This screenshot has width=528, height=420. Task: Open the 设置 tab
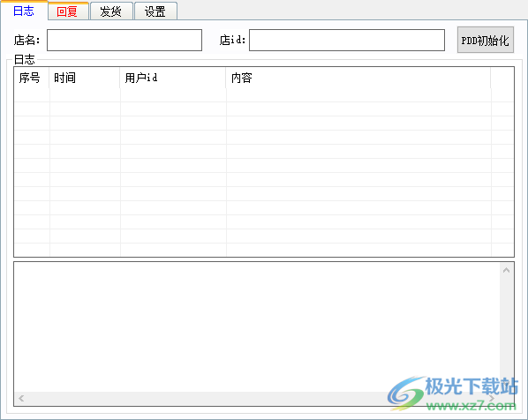point(155,11)
